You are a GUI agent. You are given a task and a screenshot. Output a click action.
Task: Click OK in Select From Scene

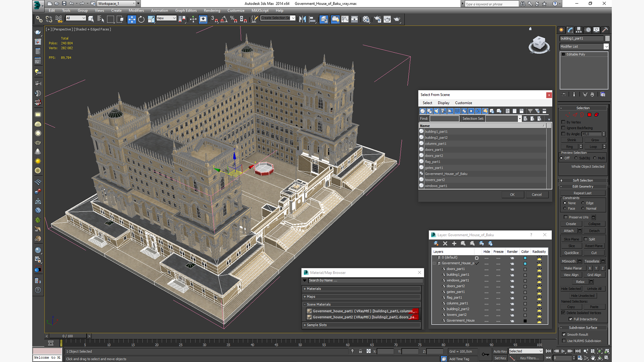click(512, 195)
